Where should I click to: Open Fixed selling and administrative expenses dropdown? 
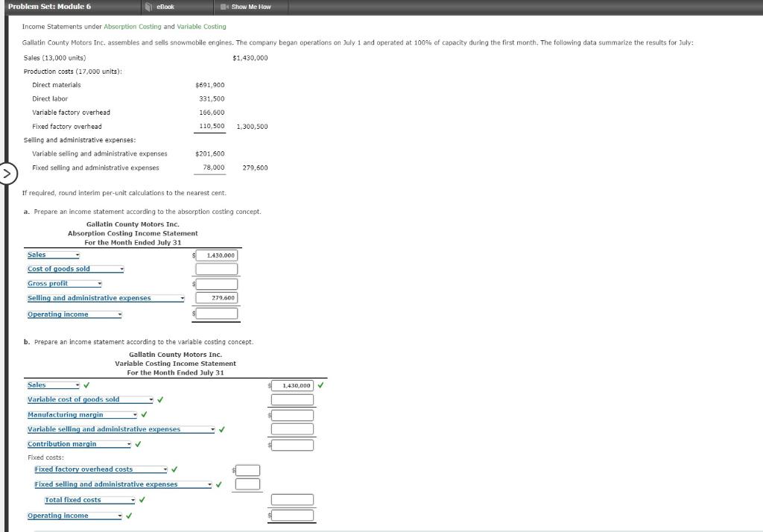point(123,485)
